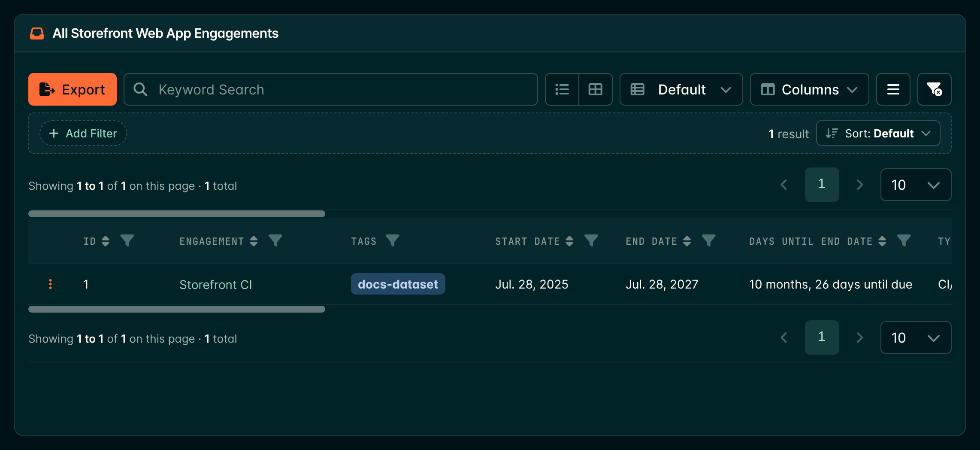
Task: Sort by Start Date column arrows
Action: 569,241
